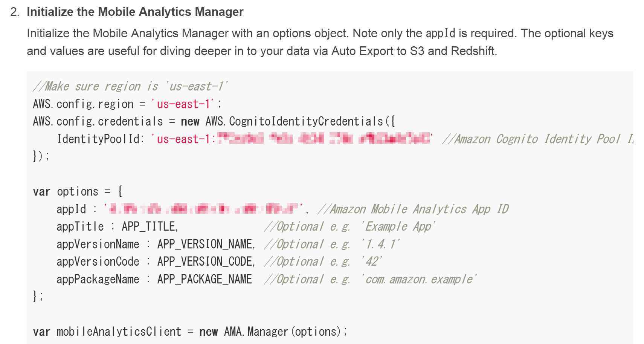Click the inline appId code in paragraph
644x344 pixels.
440,33
